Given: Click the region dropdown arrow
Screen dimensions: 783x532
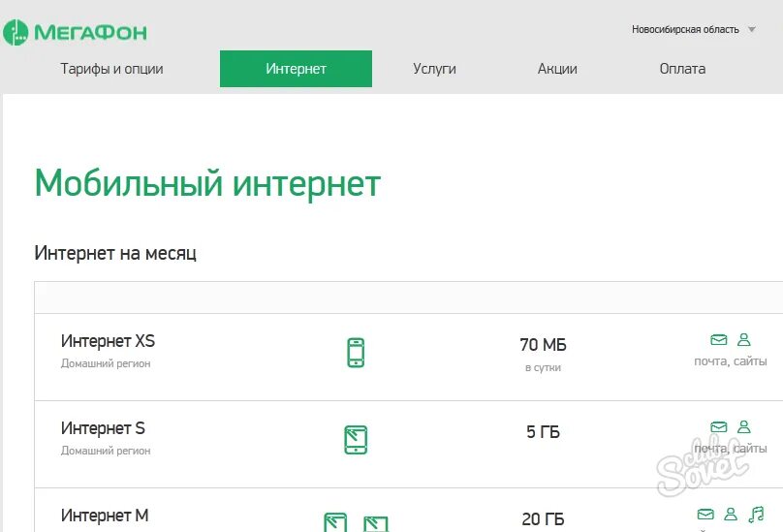Looking at the screenshot, I should [x=751, y=29].
